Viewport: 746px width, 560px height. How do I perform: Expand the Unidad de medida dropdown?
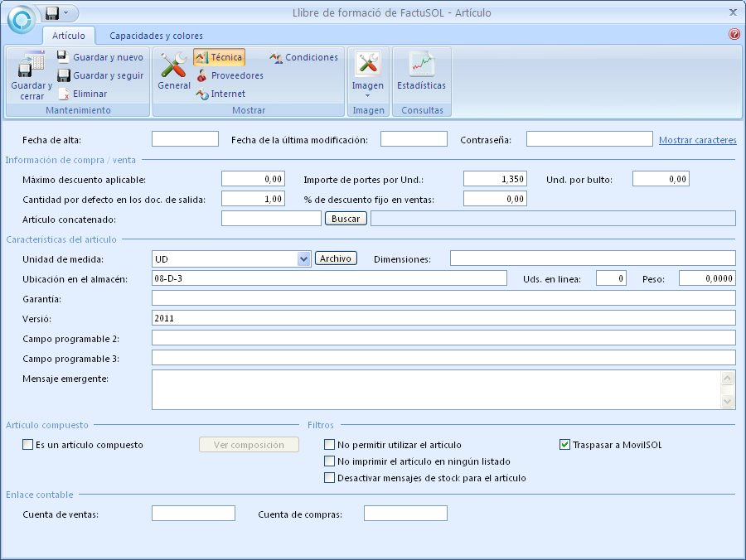pyautogui.click(x=303, y=258)
